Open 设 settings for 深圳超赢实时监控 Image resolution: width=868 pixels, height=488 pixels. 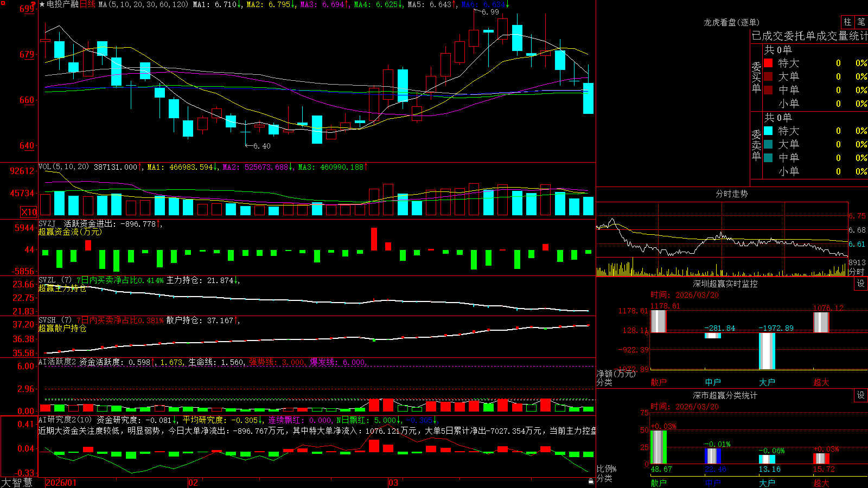coord(861,284)
